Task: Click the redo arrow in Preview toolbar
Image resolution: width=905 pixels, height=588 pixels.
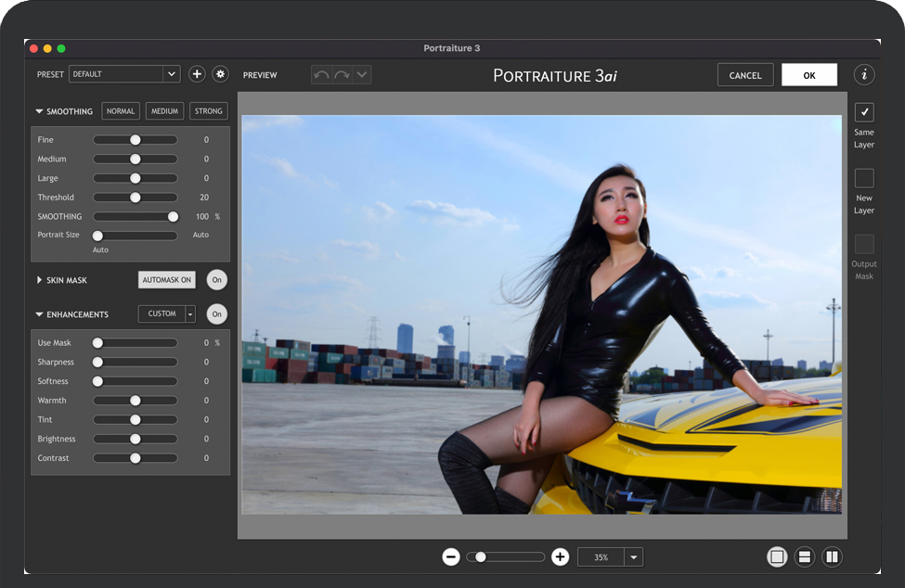Action: (342, 75)
